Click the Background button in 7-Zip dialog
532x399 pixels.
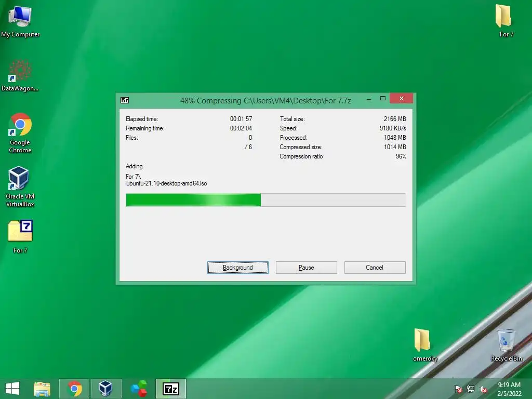237,268
